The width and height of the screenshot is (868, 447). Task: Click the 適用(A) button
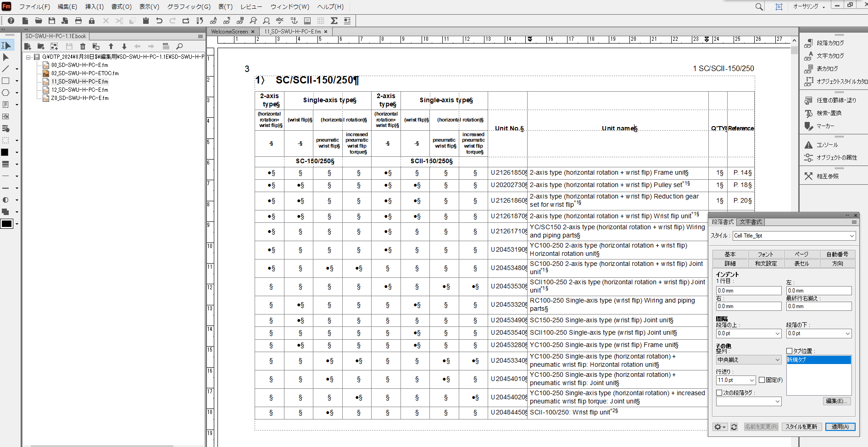pos(840,427)
